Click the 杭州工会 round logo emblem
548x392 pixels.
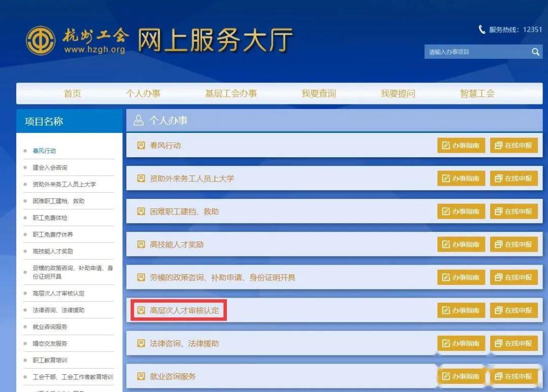click(x=41, y=41)
